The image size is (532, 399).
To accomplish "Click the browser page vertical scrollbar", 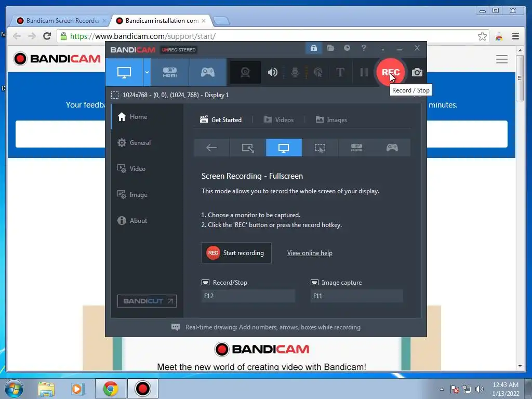I will pos(520,78).
